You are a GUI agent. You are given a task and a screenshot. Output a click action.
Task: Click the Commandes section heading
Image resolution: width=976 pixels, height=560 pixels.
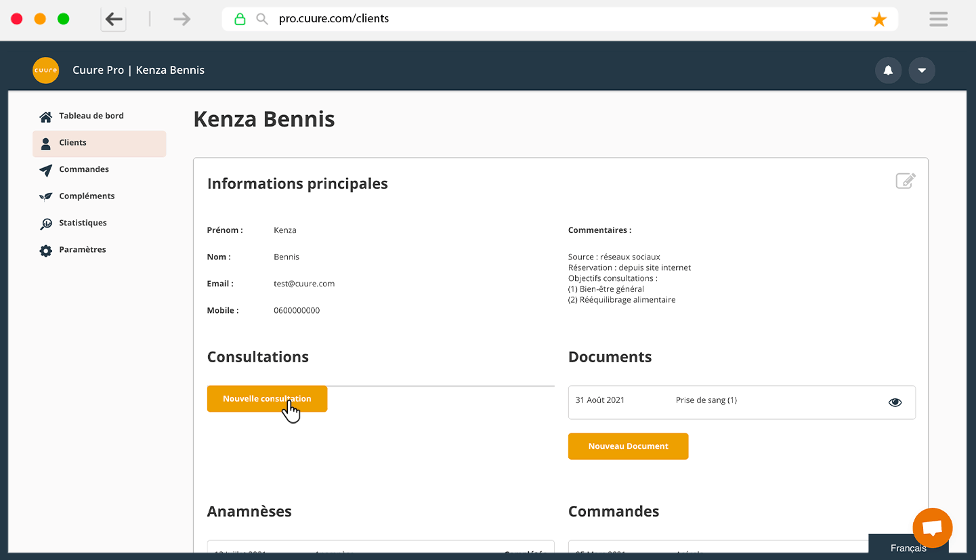(614, 511)
